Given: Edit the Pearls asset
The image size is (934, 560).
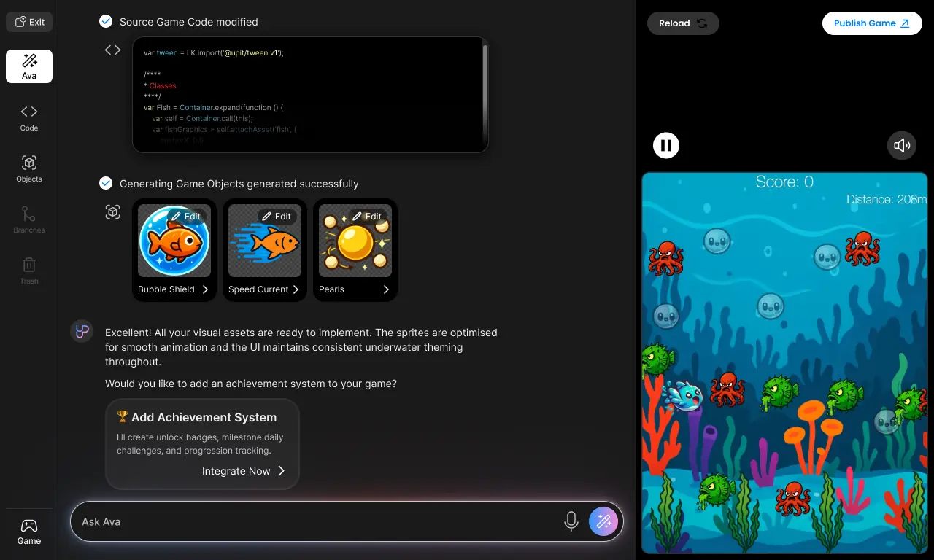Looking at the screenshot, I should click(x=367, y=216).
